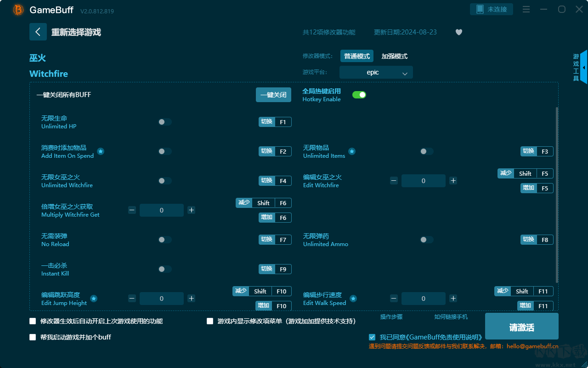Click the 一键关闭 close-all button

click(273, 95)
